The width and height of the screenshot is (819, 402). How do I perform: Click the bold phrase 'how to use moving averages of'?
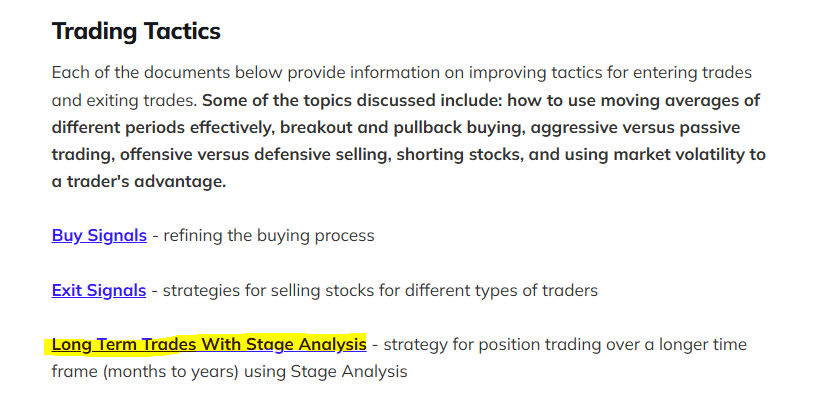tap(634, 100)
